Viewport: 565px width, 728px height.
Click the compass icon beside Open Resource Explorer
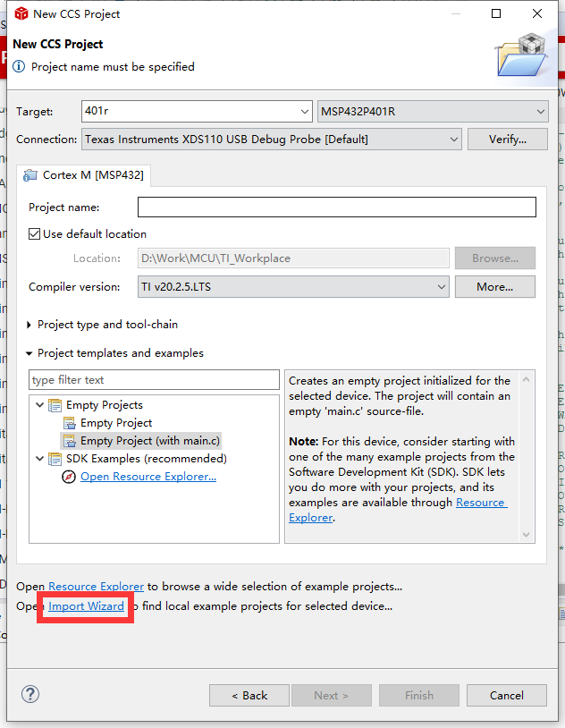click(x=69, y=477)
